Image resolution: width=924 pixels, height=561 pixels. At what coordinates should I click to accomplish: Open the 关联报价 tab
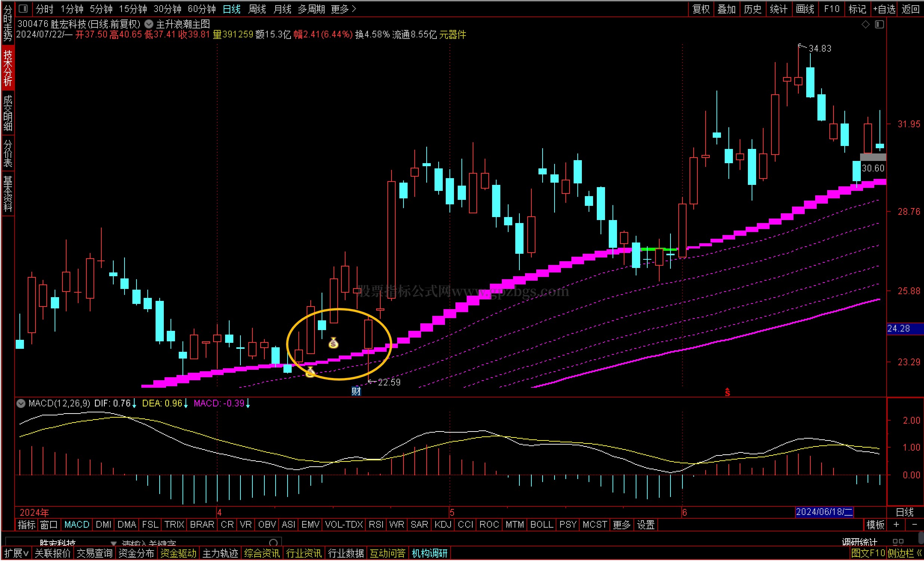pos(52,554)
